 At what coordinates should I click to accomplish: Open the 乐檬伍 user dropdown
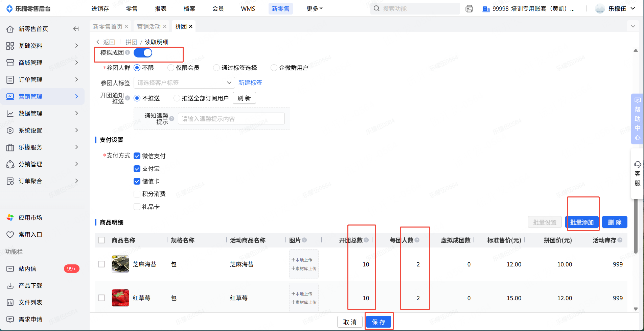point(616,9)
